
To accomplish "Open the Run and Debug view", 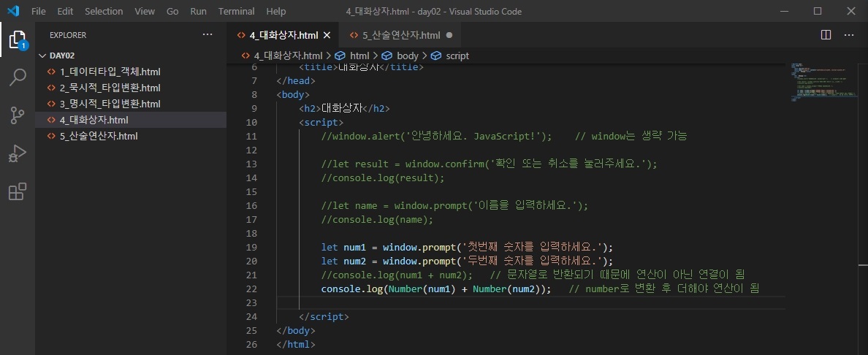I will [x=18, y=153].
